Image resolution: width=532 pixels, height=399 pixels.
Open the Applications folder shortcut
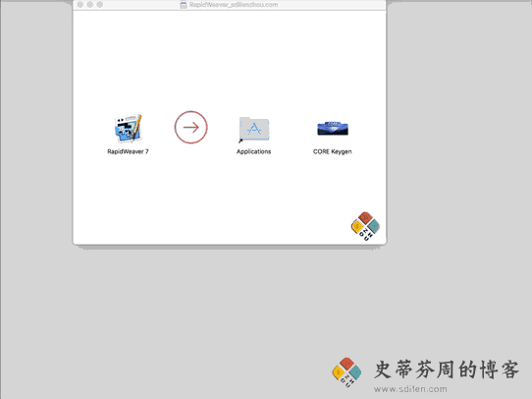(x=254, y=129)
